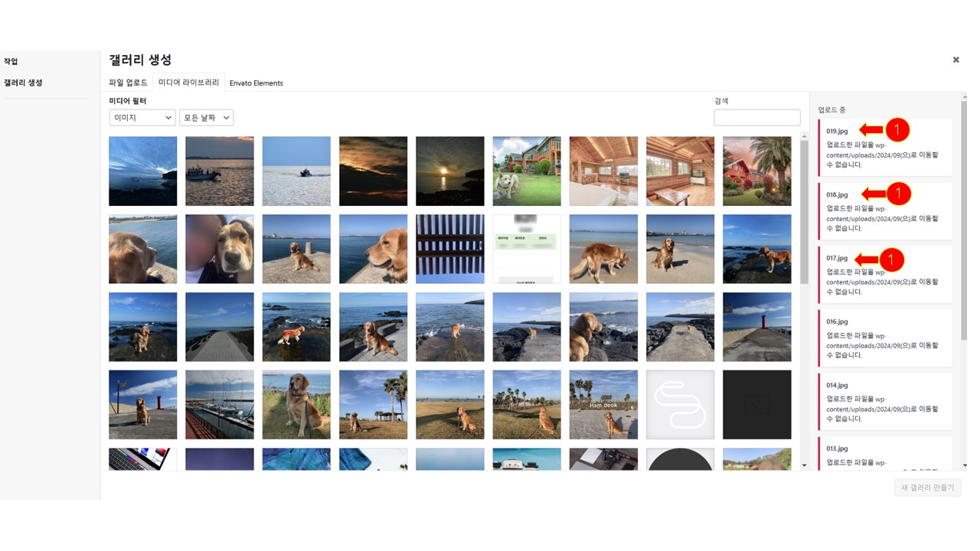Close the gallery creation dialog
This screenshot has height=551, width=980.
tap(955, 60)
